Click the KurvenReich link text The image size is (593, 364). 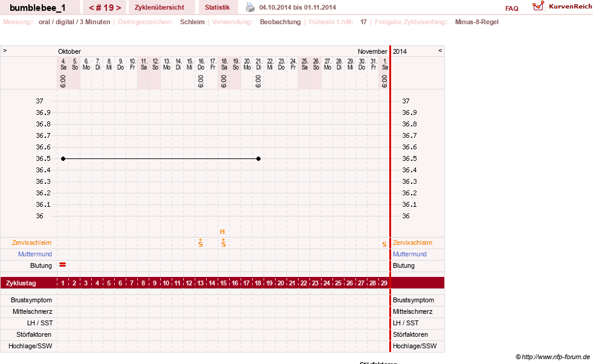[x=570, y=7]
